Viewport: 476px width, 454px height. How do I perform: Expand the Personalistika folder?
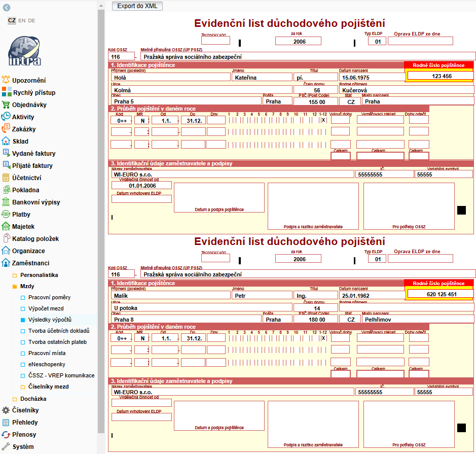coord(15,275)
